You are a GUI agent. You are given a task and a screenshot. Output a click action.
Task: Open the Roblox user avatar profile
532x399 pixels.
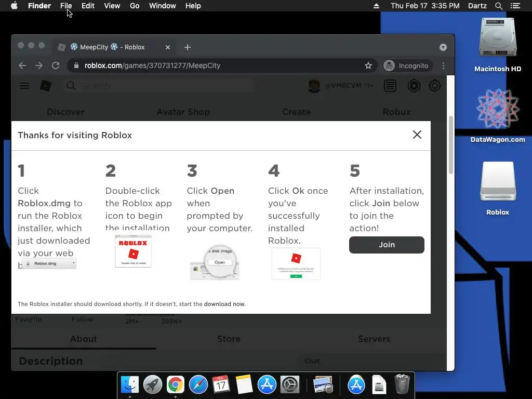[314, 86]
